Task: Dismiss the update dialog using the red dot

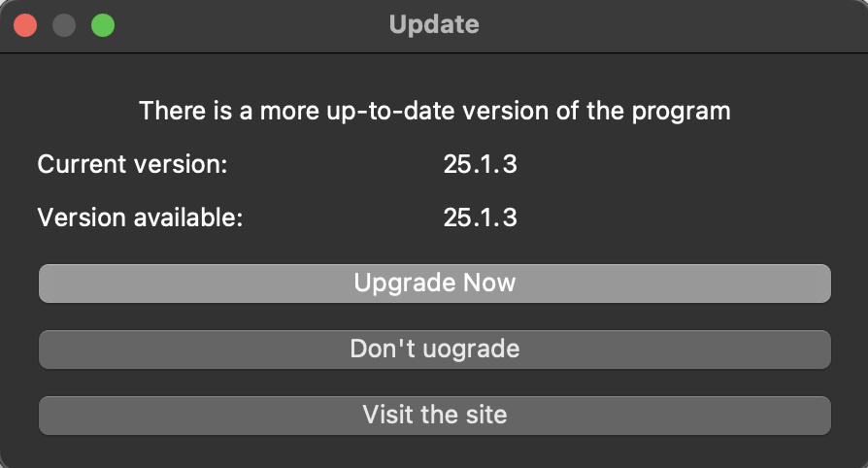Action: (x=25, y=25)
